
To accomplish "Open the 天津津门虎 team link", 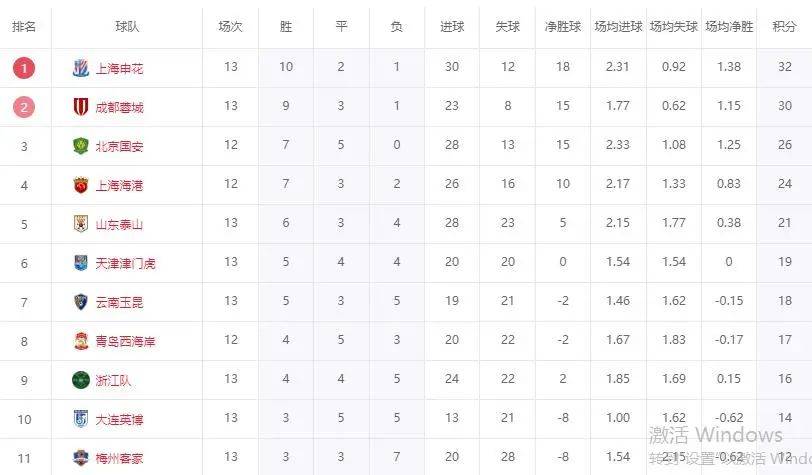I will (125, 264).
